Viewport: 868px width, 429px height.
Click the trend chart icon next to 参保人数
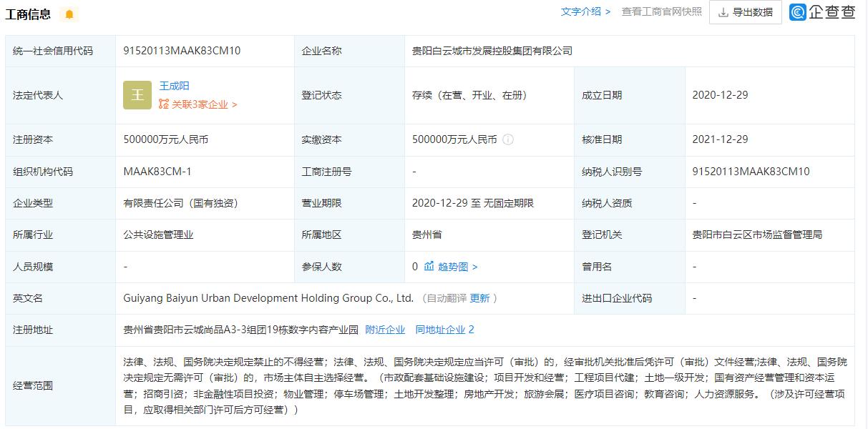point(430,266)
